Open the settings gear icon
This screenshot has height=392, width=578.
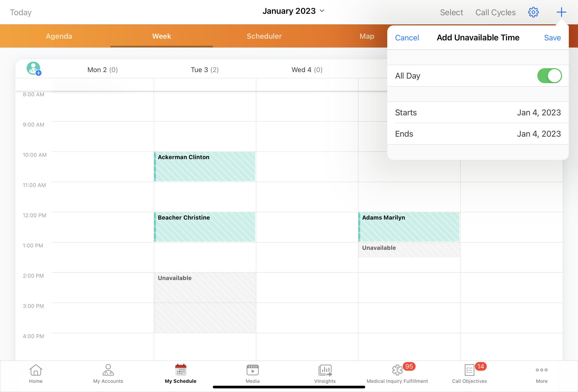(x=533, y=12)
